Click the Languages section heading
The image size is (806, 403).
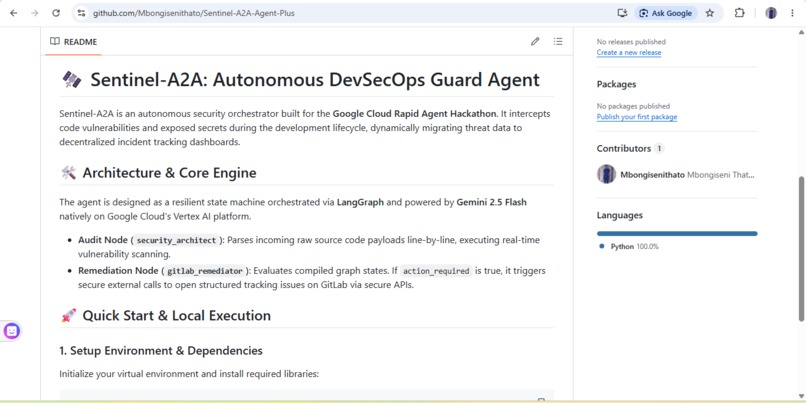619,215
